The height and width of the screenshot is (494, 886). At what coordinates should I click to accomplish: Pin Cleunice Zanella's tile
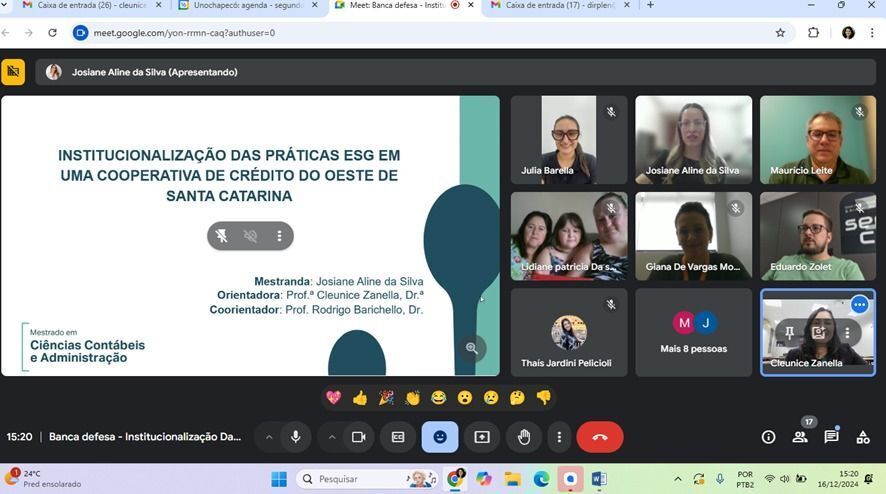pyautogui.click(x=789, y=333)
